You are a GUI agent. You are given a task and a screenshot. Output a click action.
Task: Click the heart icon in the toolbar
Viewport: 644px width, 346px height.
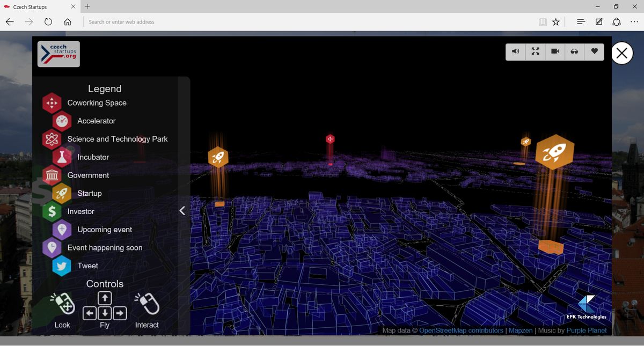[x=594, y=51]
